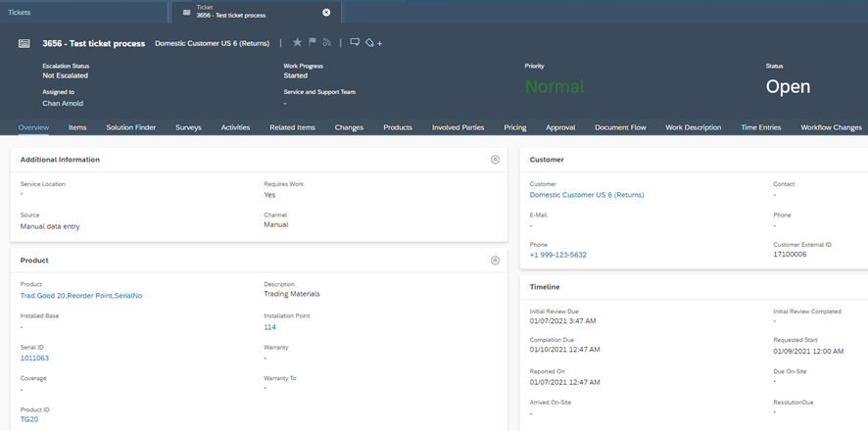
Task: Click Initial Review Due 01/07/2021 3:47 AM
Action: 563,321
